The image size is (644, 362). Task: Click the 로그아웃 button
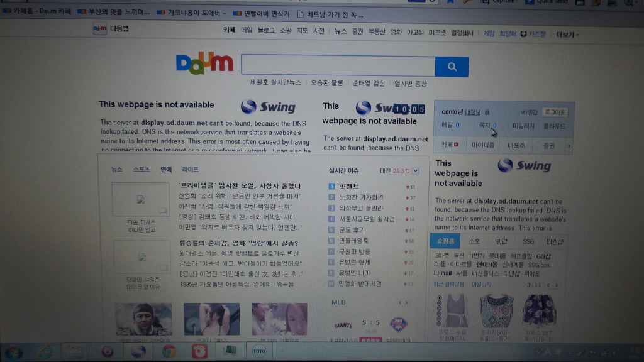click(555, 112)
